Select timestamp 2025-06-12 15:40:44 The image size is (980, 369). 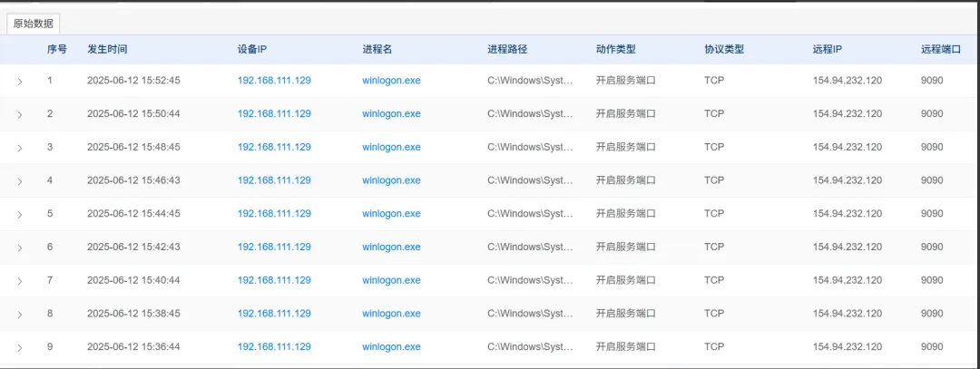[x=133, y=280]
